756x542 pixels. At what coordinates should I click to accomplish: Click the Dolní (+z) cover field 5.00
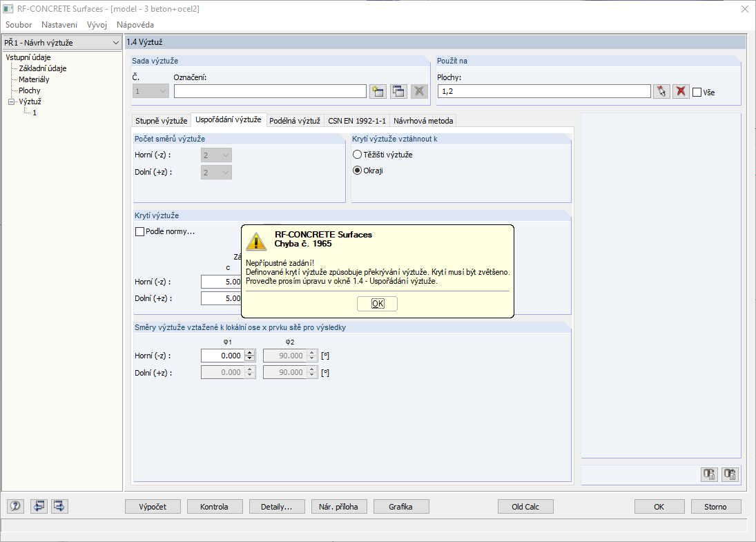[x=222, y=298]
